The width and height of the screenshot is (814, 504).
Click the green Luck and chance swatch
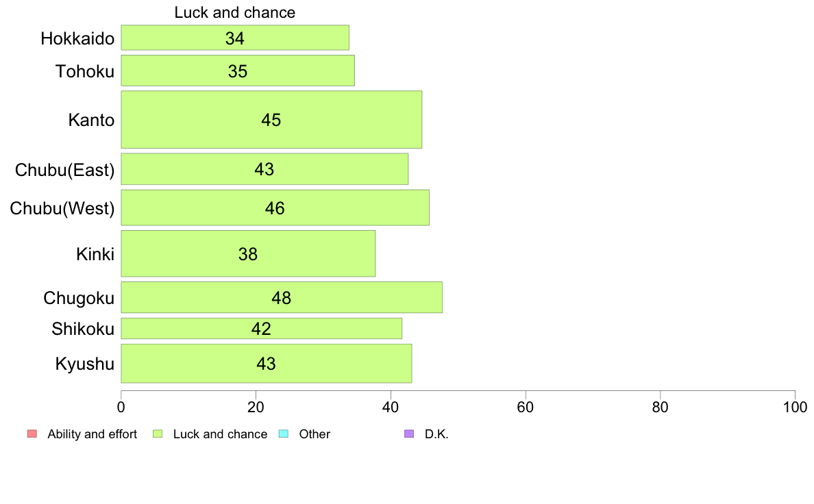click(x=158, y=434)
